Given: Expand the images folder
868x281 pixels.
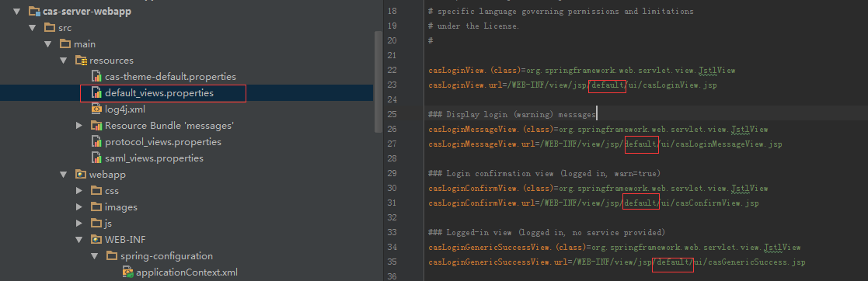Looking at the screenshot, I should (x=80, y=207).
